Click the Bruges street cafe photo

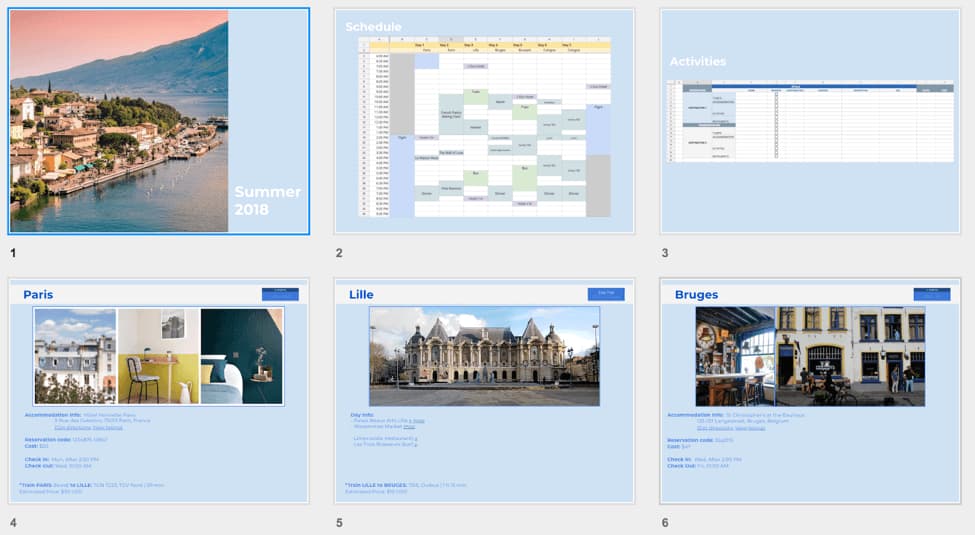tap(810, 356)
